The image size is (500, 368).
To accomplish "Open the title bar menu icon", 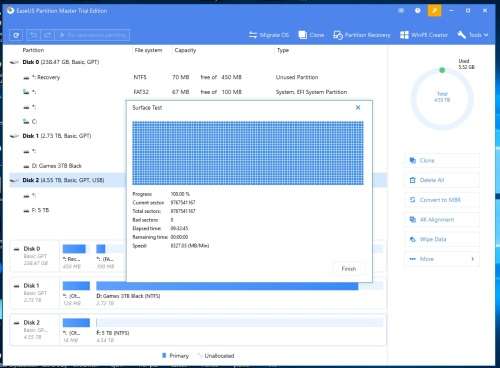I will [x=401, y=11].
